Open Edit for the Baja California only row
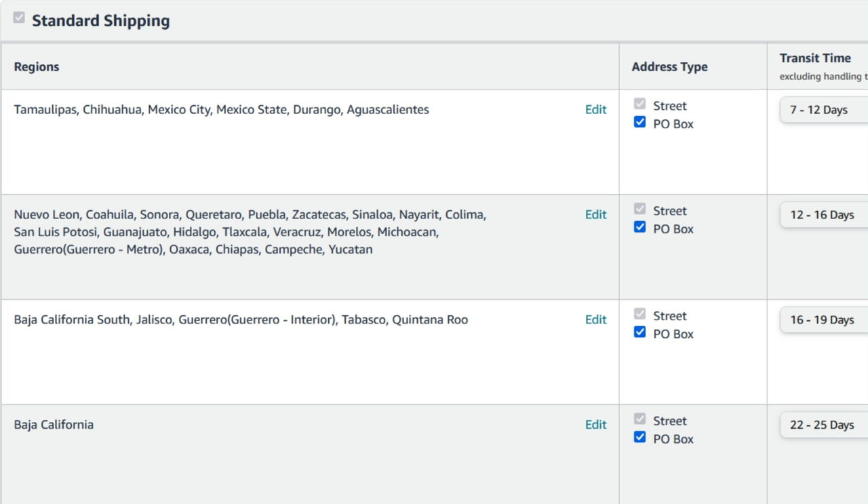The height and width of the screenshot is (504, 868). point(595,425)
